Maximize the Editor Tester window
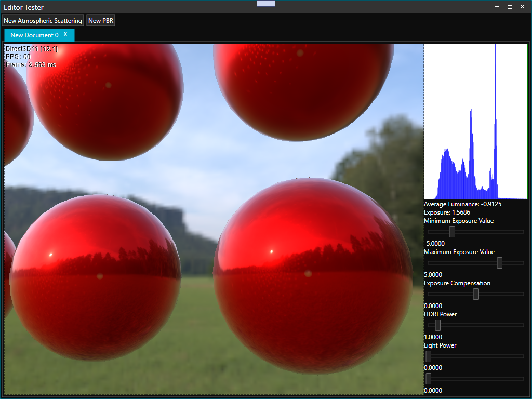This screenshot has height=399, width=532. (x=510, y=7)
